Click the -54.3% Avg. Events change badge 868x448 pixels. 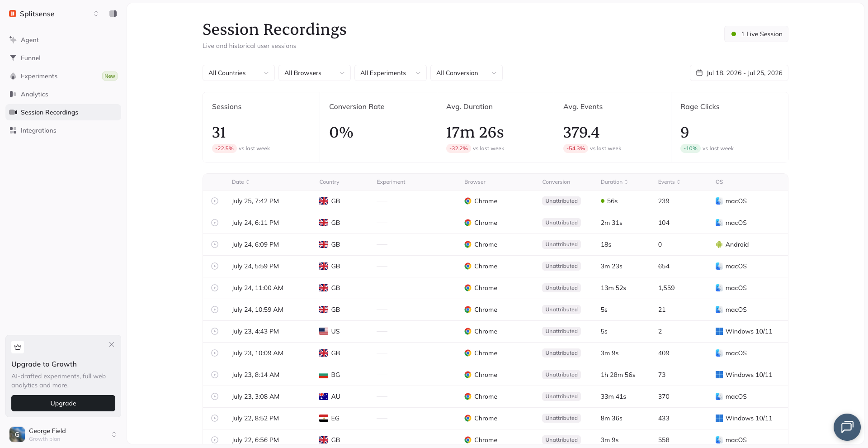point(576,148)
